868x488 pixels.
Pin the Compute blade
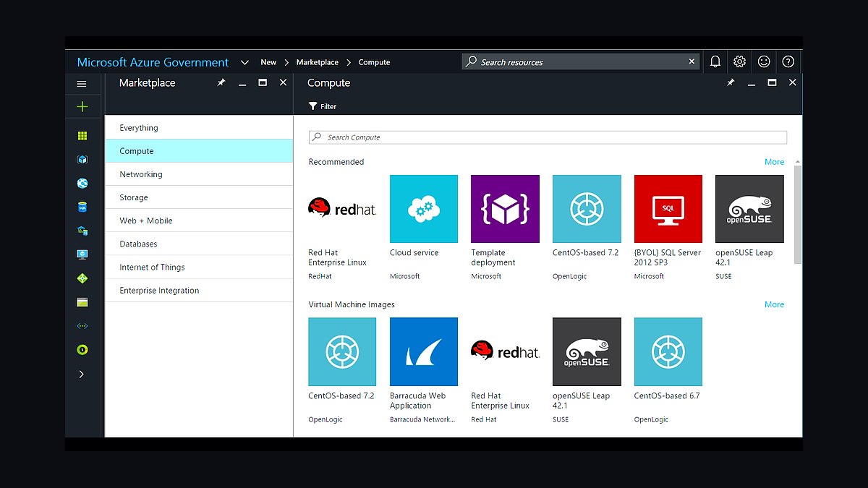tap(731, 83)
